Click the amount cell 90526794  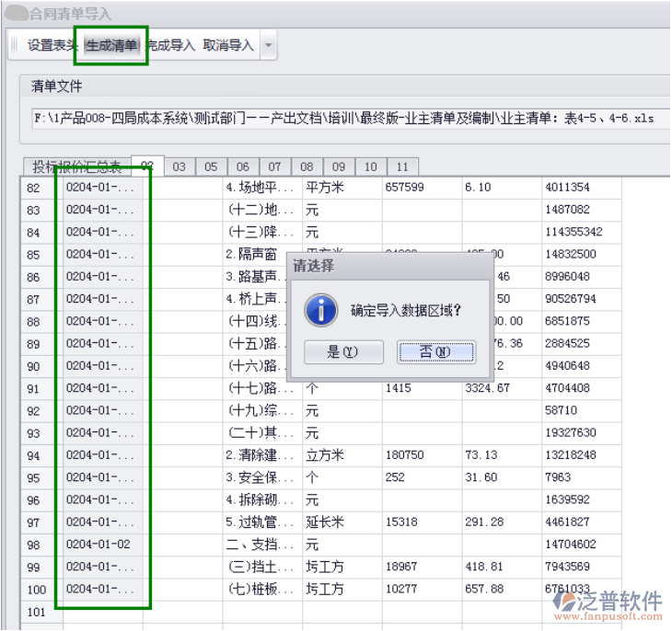pyautogui.click(x=582, y=299)
